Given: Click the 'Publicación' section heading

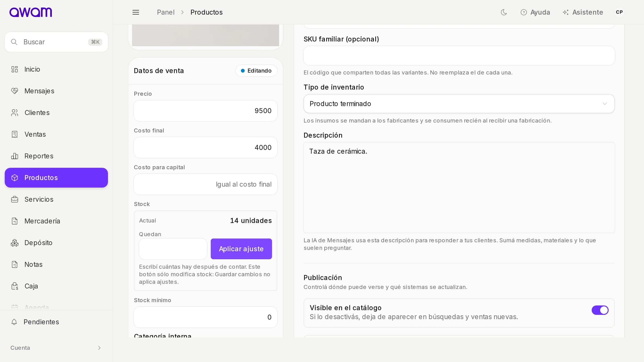Looking at the screenshot, I should pos(323,278).
